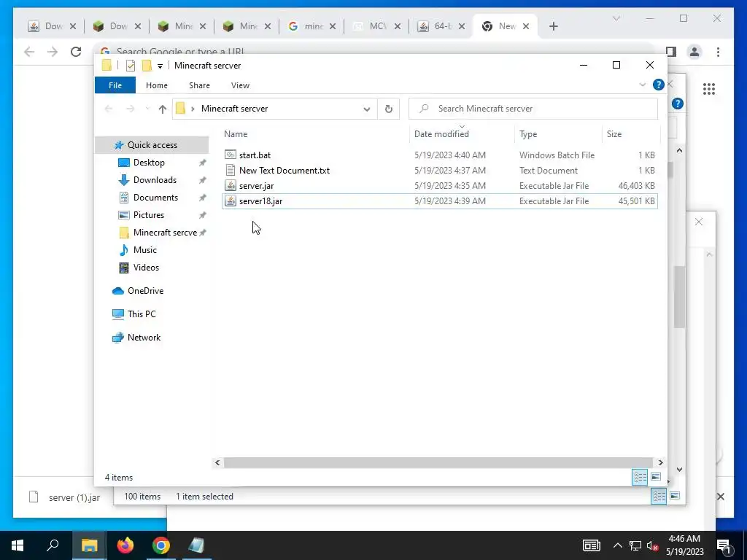Open the start.bat batch file icon
Screen dimensions: 747x560
pos(231,155)
